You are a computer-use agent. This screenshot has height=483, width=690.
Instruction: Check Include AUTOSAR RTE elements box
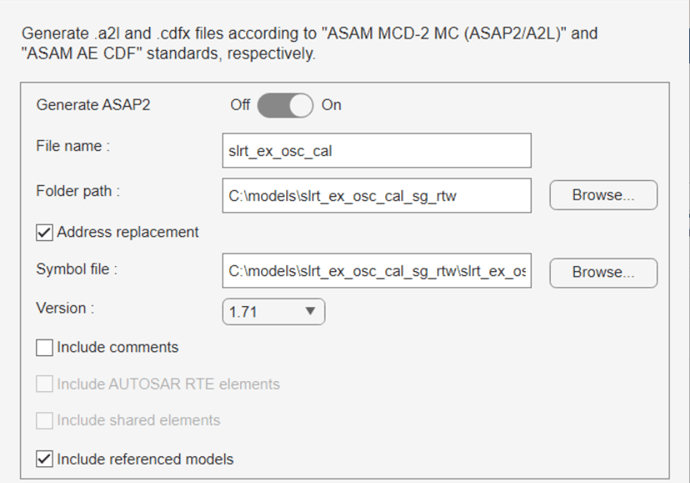click(x=44, y=384)
